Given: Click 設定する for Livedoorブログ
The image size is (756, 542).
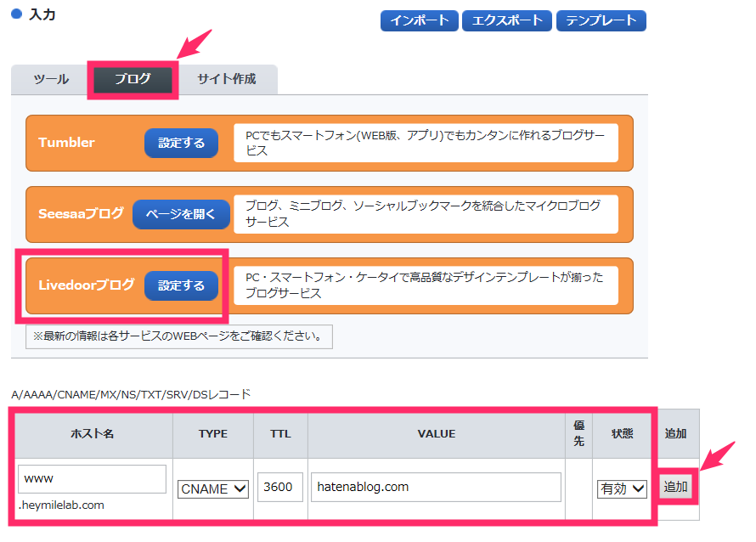Looking at the screenshot, I should (x=181, y=285).
